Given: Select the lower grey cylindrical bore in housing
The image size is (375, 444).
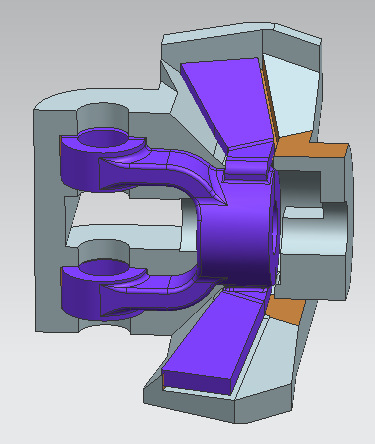Looking at the screenshot, I should pos(104,250).
